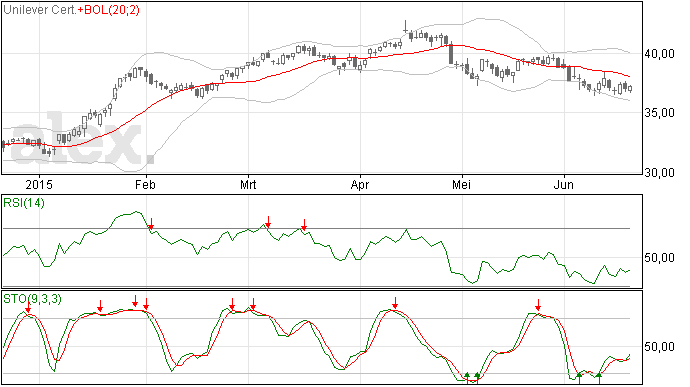
Task: Click the 2015 date axis label
Action: pos(39,184)
